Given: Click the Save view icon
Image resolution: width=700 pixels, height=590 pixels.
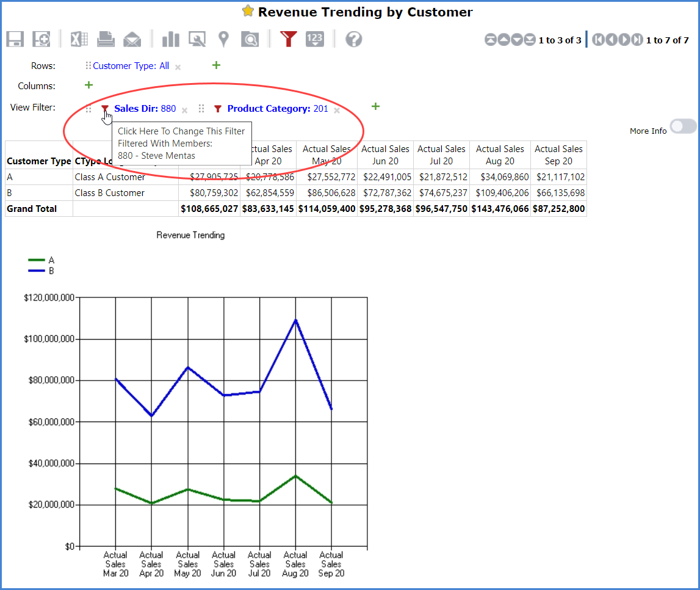Looking at the screenshot, I should point(15,39).
